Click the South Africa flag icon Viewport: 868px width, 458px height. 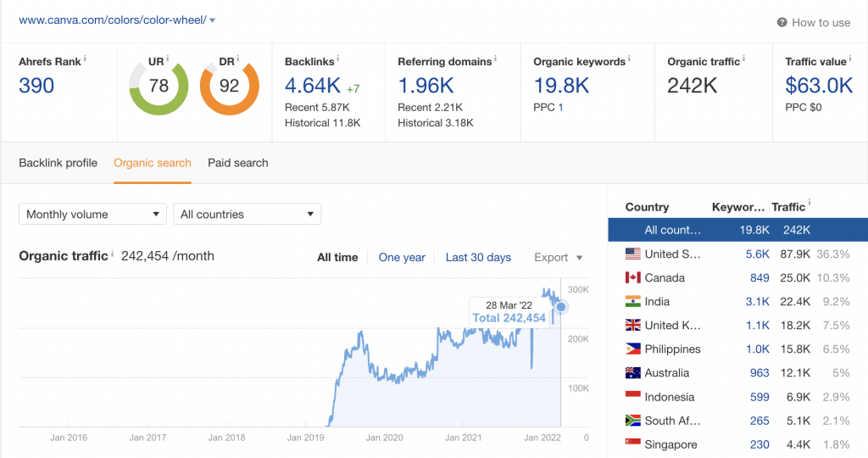tap(632, 421)
